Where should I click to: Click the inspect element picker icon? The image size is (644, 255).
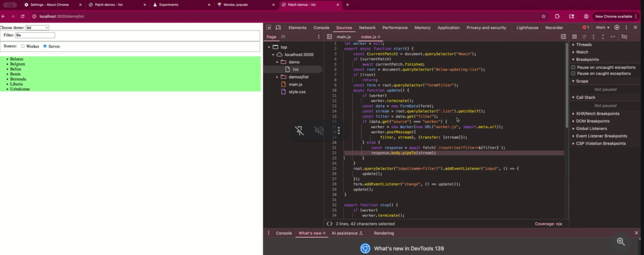tap(269, 28)
